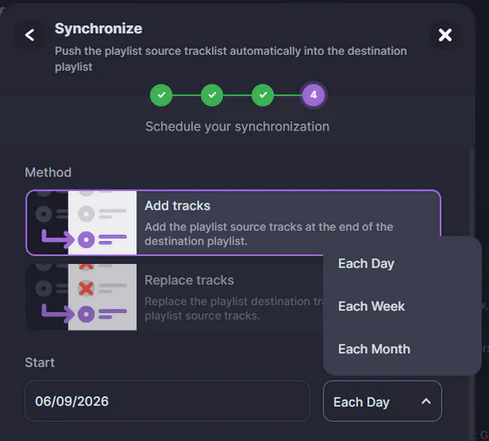Screen dimensions: 489x441
Task: Click the Schedule your synchronization heading
Action: (237, 127)
